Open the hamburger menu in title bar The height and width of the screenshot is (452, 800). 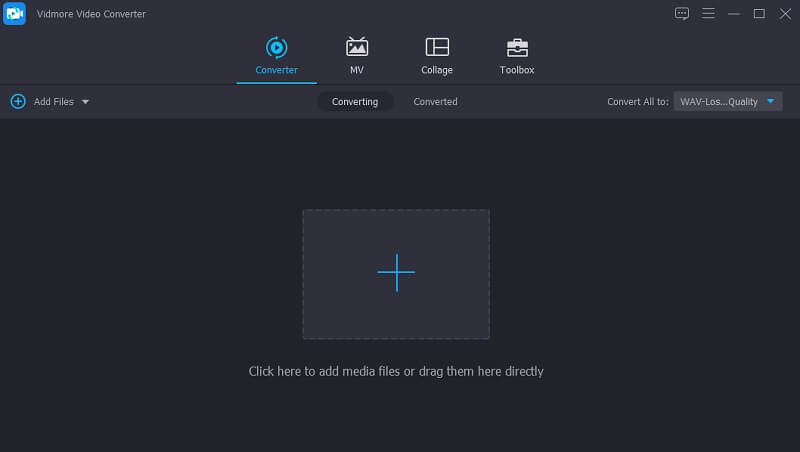(x=708, y=13)
